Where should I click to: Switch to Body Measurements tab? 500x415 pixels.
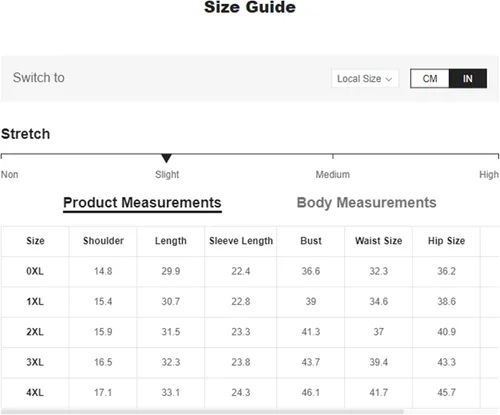pyautogui.click(x=366, y=203)
